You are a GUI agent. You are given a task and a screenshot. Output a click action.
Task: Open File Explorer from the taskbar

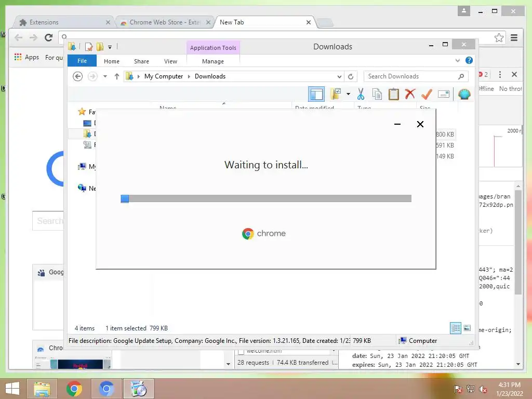[x=42, y=389]
